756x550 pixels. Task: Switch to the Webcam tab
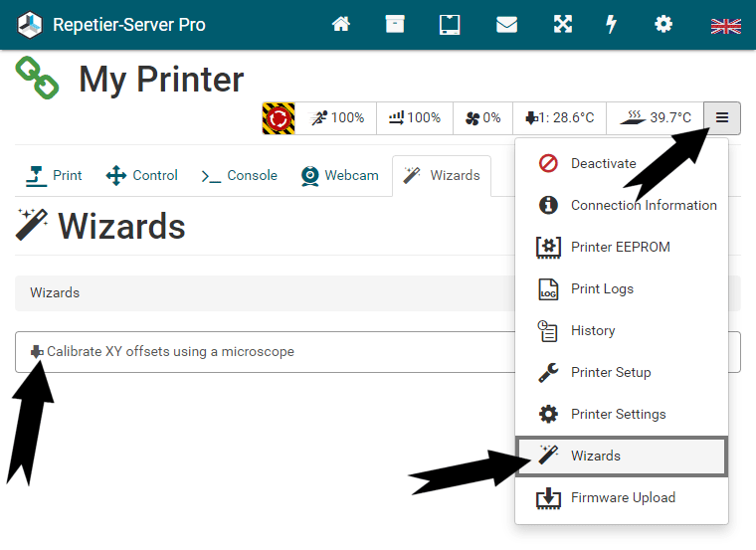tap(339, 176)
